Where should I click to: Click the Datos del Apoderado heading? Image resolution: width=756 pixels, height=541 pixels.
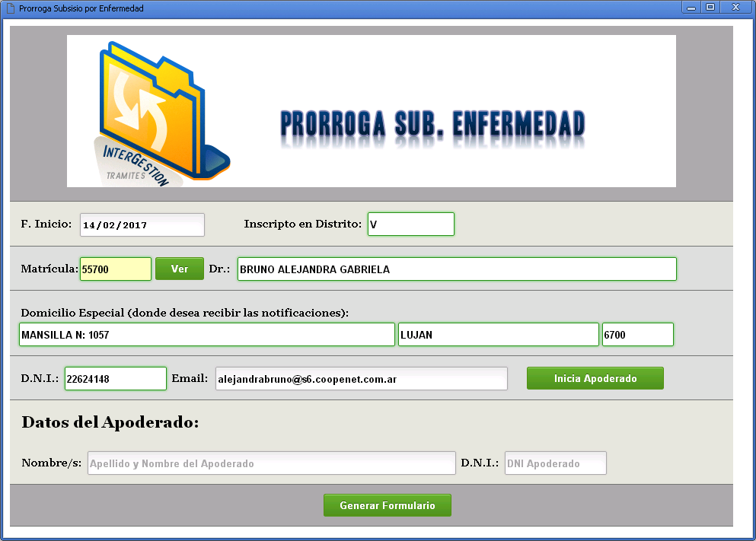(x=110, y=422)
